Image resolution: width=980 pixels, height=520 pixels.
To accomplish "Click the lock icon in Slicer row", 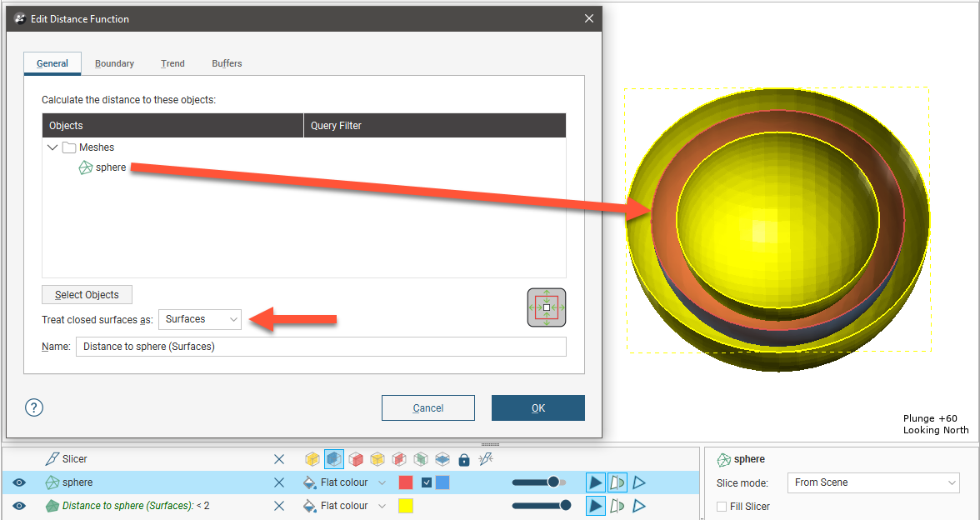I will pos(464,459).
